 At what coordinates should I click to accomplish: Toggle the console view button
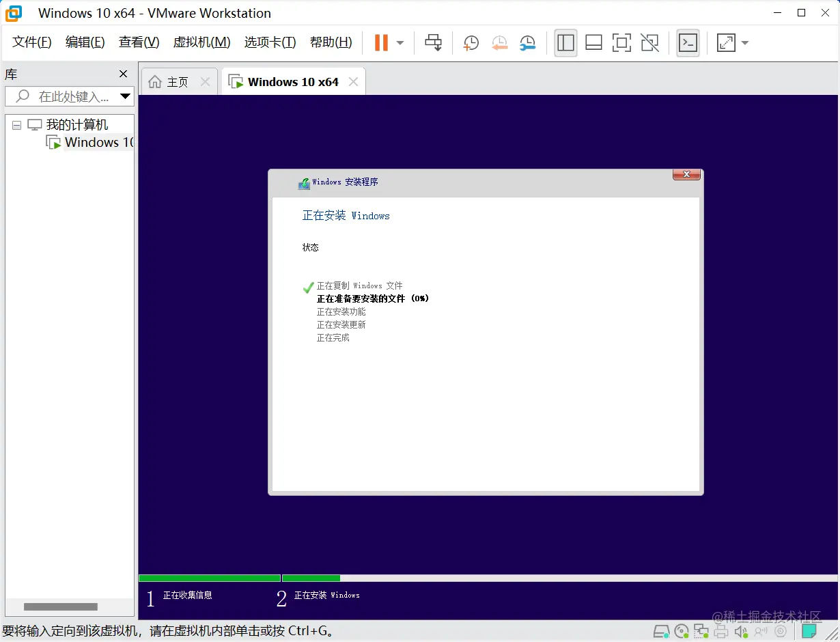[x=688, y=42]
